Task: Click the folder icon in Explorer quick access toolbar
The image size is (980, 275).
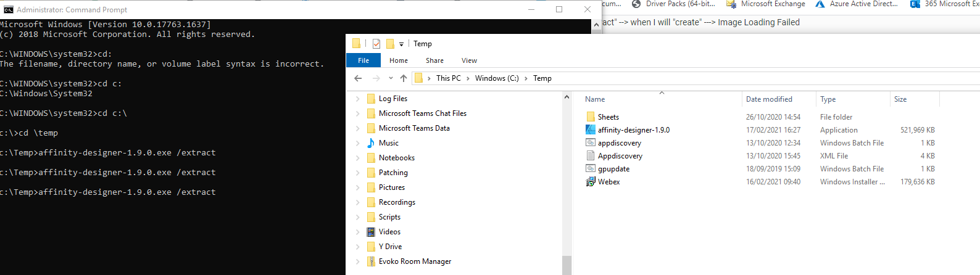Action: pyautogui.click(x=356, y=43)
